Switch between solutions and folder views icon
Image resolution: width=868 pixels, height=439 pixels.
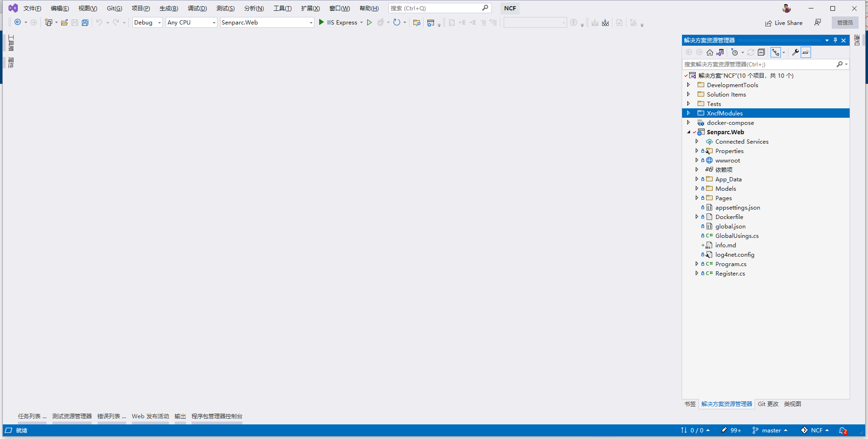click(x=720, y=52)
